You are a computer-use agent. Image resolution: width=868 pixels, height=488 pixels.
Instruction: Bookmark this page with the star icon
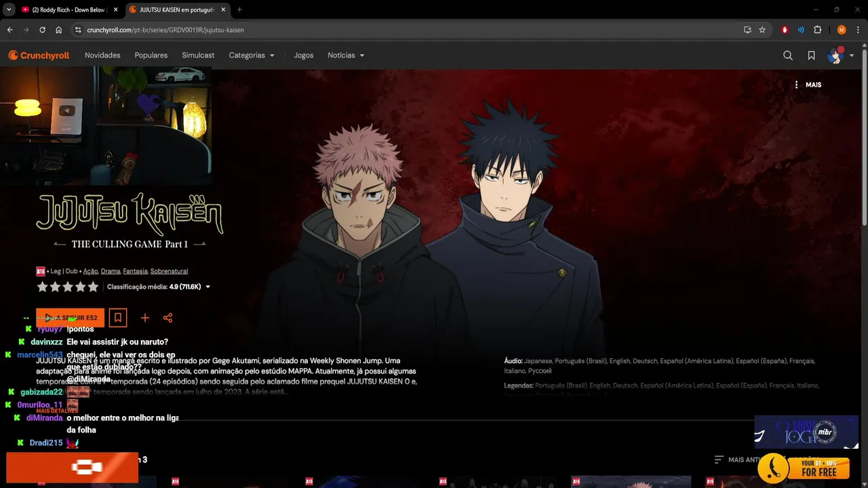point(762,30)
